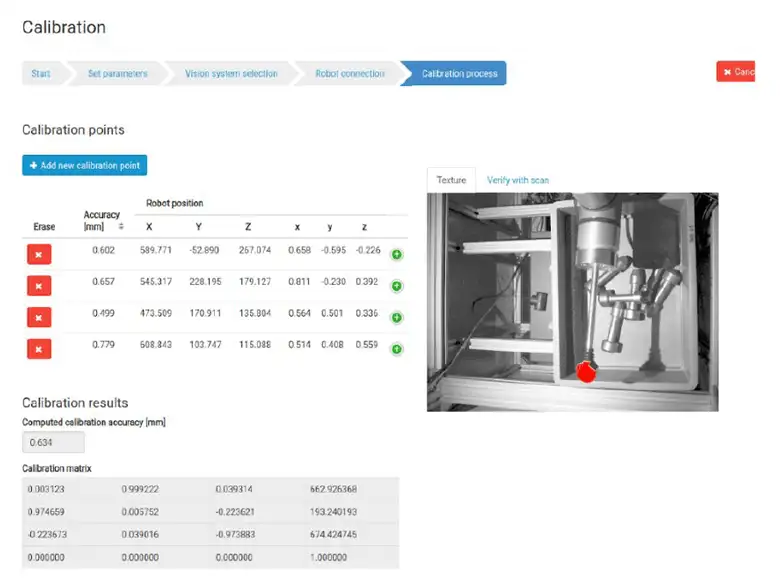
Task: Click the camera texture image preview
Action: (x=573, y=302)
